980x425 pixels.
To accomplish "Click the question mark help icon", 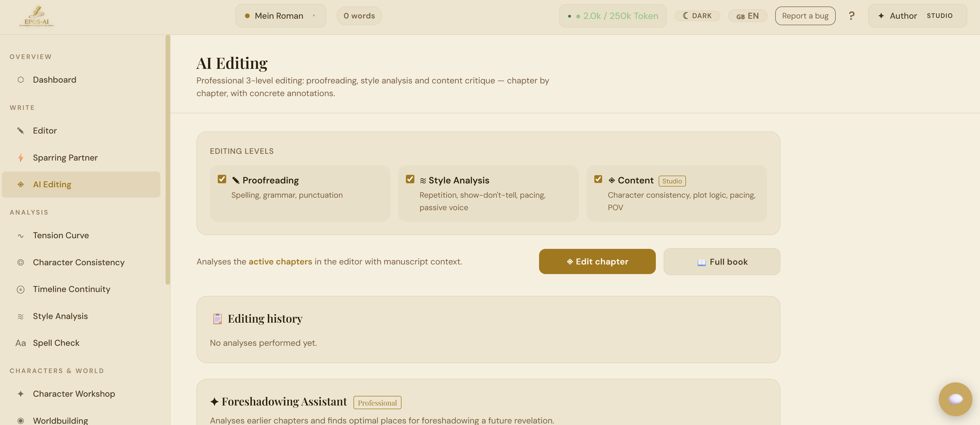I will tap(852, 16).
